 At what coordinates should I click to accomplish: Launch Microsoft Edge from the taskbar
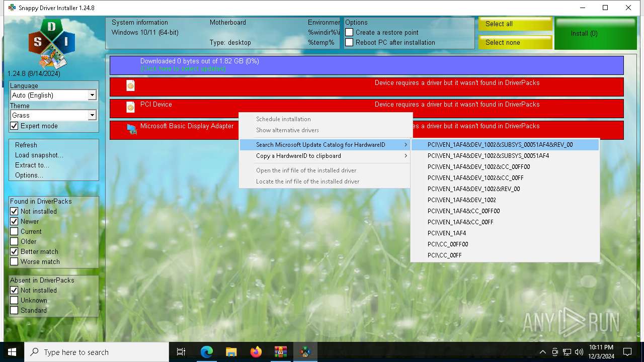[207, 352]
